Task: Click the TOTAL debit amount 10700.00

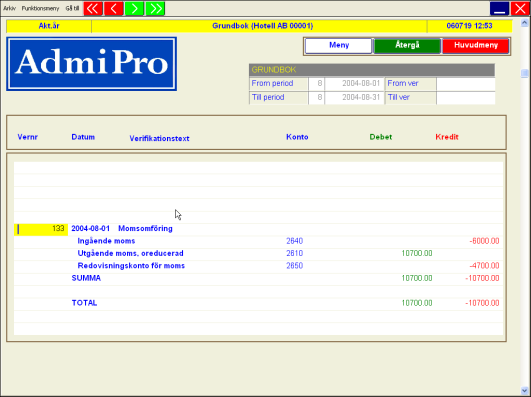Action: click(417, 303)
